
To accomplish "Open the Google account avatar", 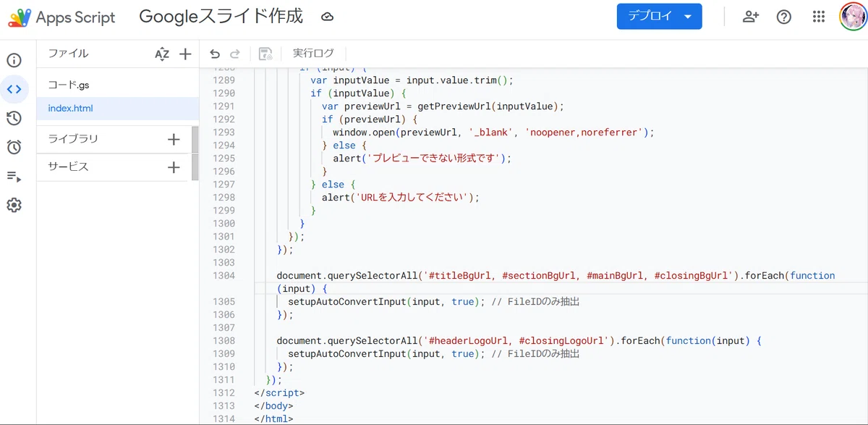I will [x=853, y=17].
